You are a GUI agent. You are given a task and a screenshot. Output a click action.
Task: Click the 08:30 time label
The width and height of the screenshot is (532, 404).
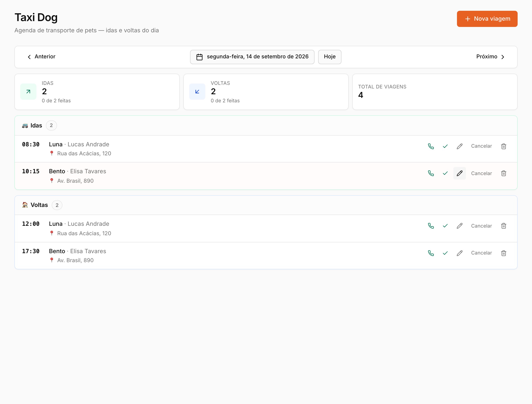pos(31,144)
